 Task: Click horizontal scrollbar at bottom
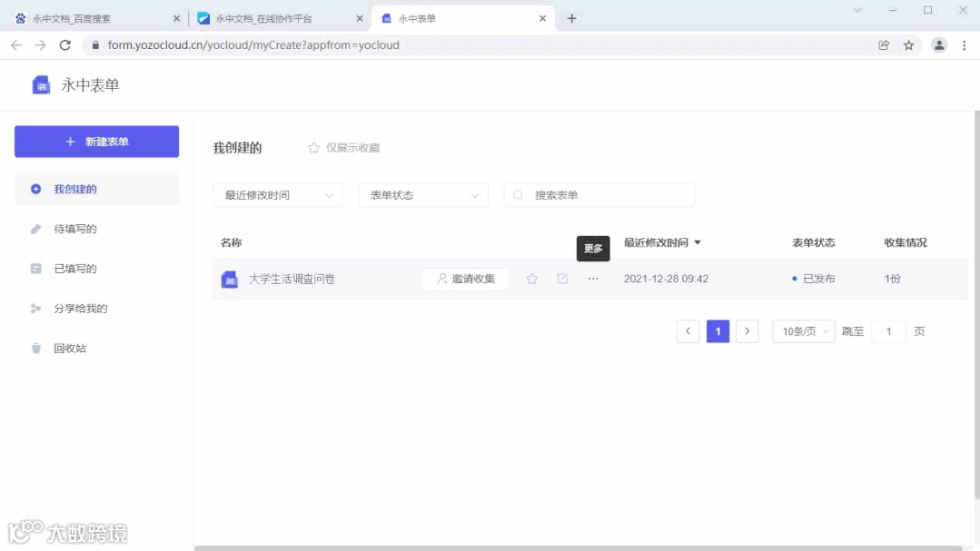[579, 548]
